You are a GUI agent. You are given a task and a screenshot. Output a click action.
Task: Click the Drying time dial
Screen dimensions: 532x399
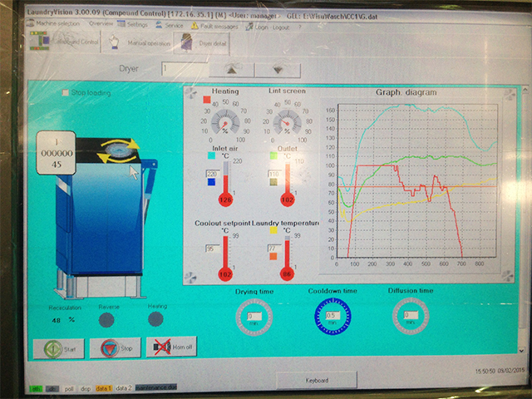click(254, 318)
